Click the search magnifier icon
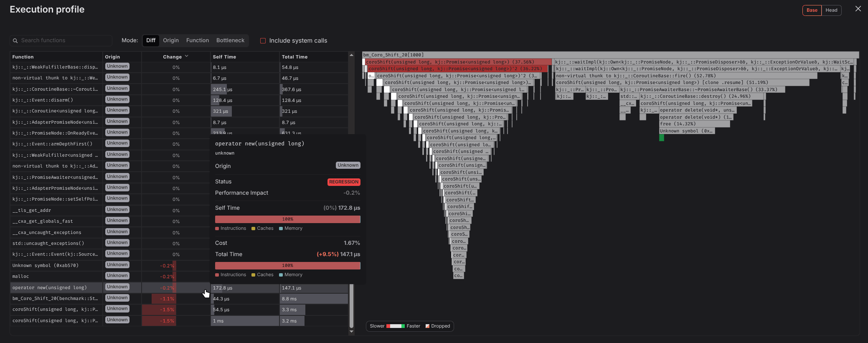Viewport: 868px width, 343px height. point(15,41)
